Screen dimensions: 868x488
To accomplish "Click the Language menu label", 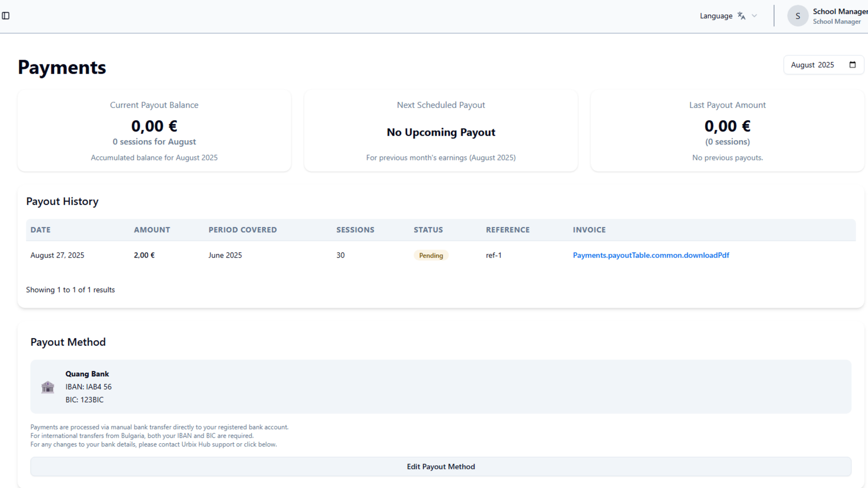I will 716,16.
